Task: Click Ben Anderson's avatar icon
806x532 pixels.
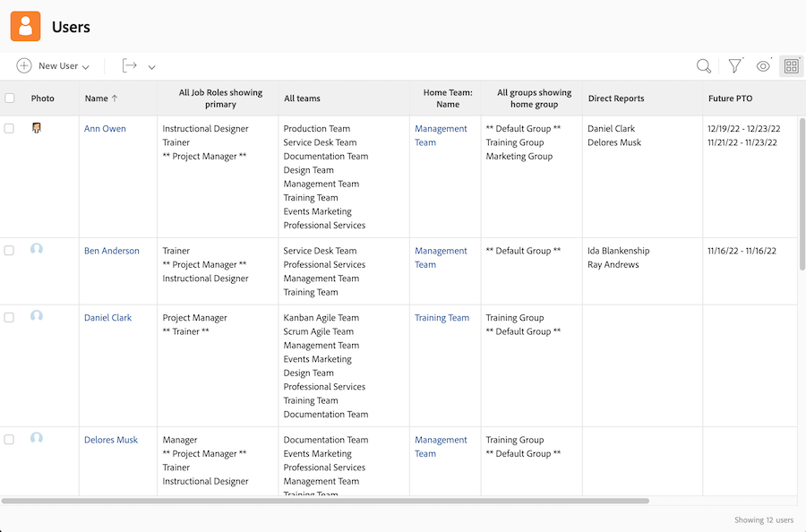Action: [x=37, y=250]
